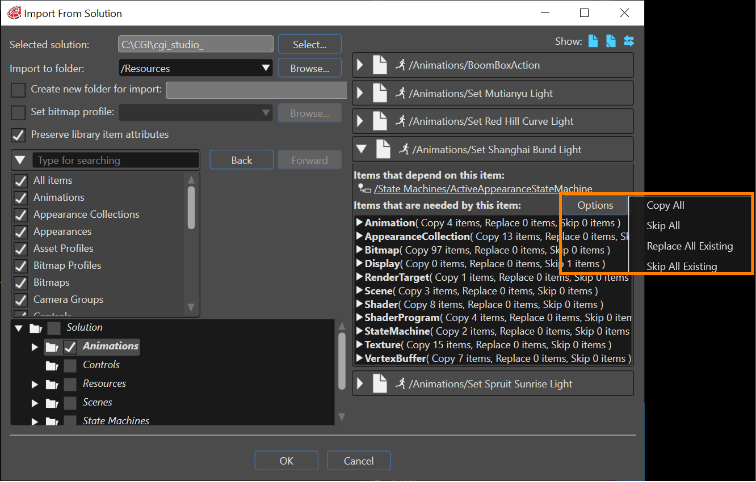Viewport: 756px width, 482px height.
Task: Click Cancel to dismiss the dialog
Action: pos(359,461)
